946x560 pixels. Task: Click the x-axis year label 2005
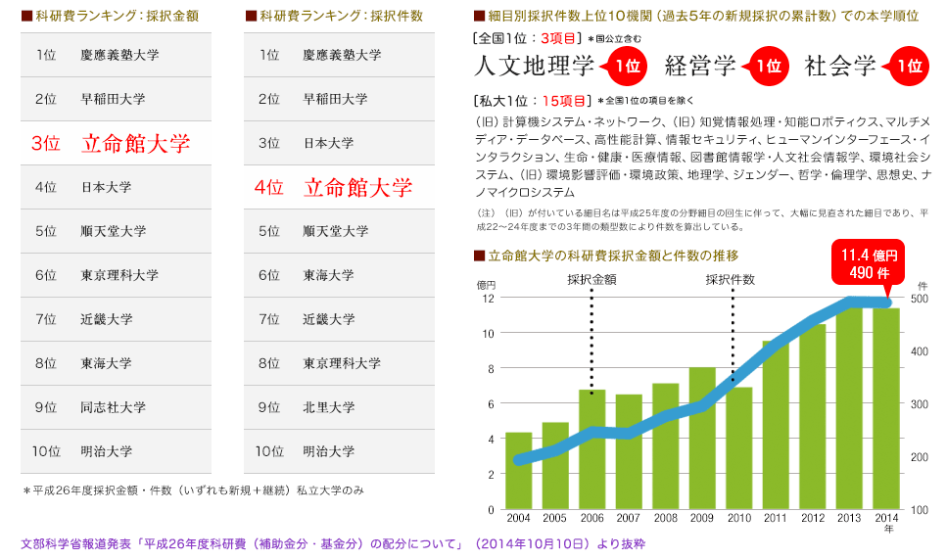pos(554,518)
